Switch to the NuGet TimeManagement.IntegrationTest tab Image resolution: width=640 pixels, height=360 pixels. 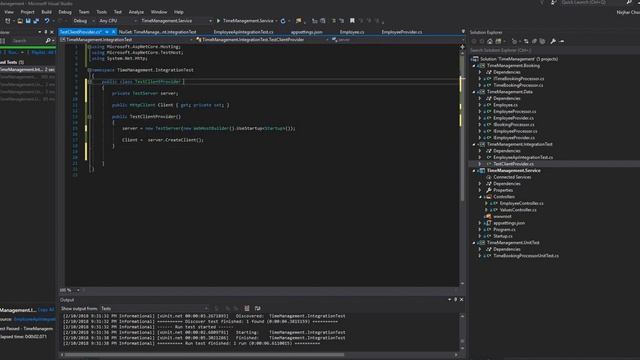coord(158,32)
